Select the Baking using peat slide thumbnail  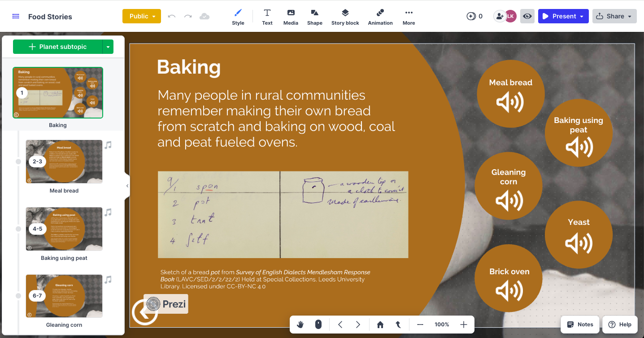pos(64,229)
